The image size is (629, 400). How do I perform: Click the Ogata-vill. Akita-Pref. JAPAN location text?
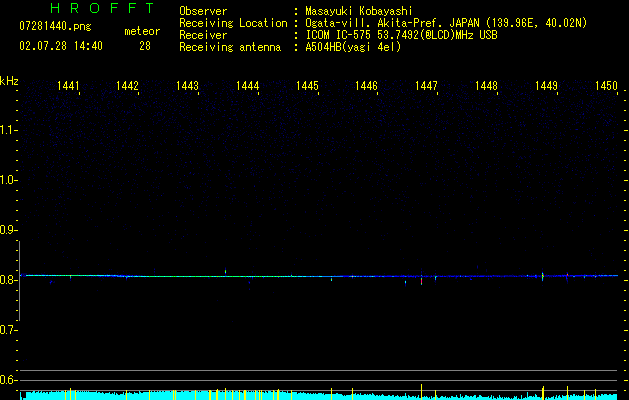(x=446, y=23)
